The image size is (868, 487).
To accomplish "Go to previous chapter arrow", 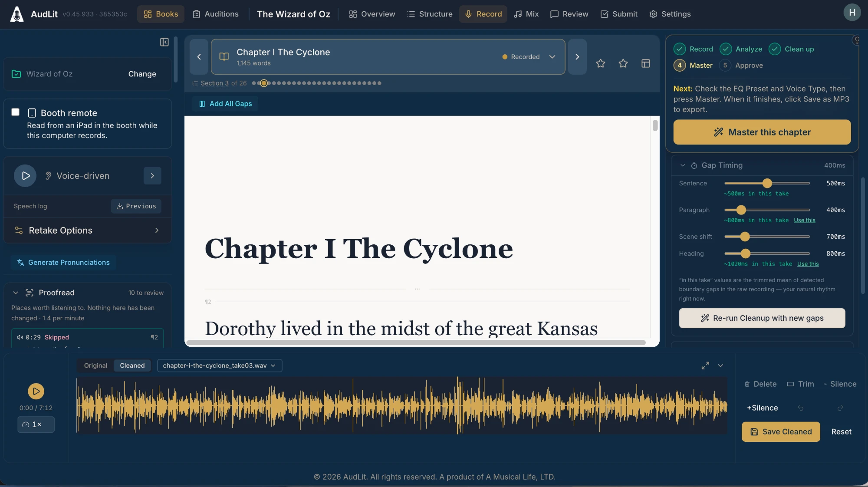I will (199, 57).
